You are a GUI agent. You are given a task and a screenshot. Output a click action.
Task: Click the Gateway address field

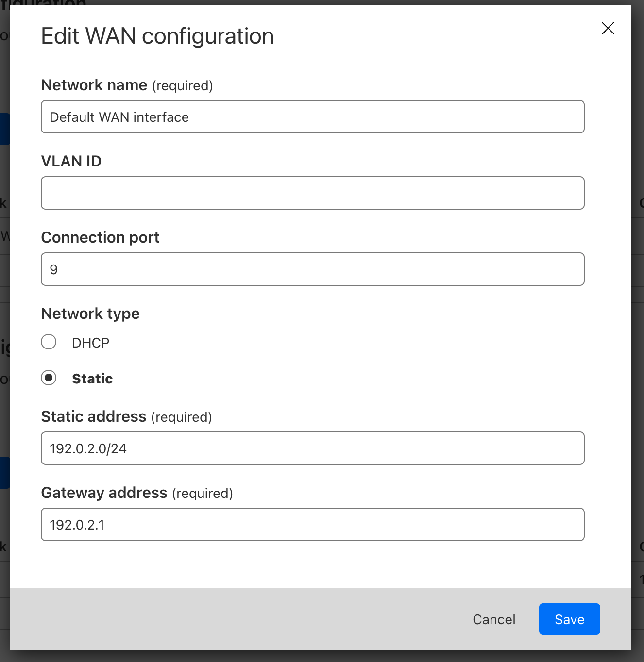tap(313, 524)
